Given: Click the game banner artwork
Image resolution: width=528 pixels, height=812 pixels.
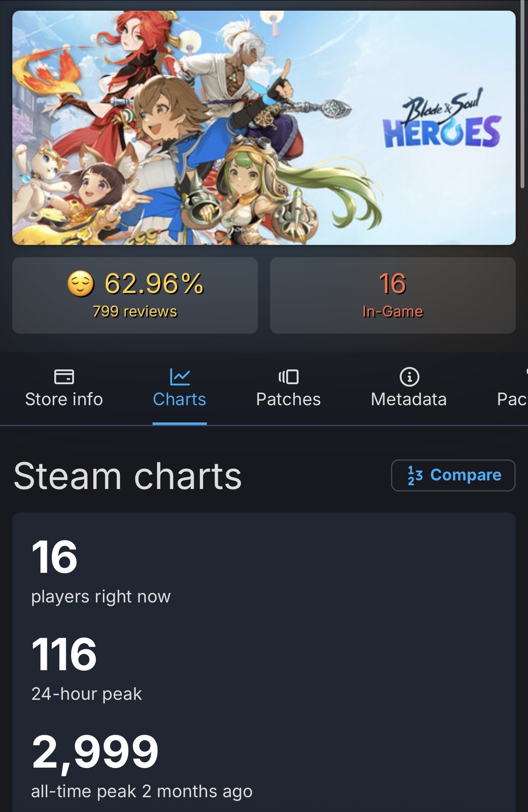Looking at the screenshot, I should 206,127.
